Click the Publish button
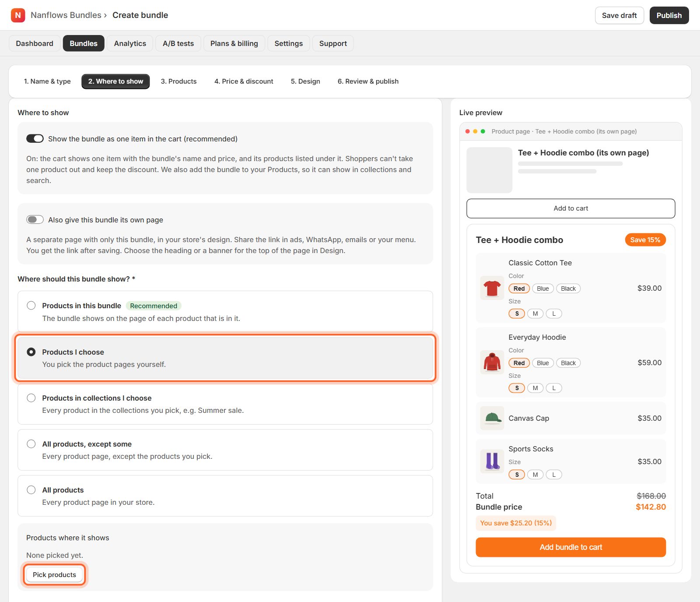Screen dimensions: 700x602 [x=669, y=15]
